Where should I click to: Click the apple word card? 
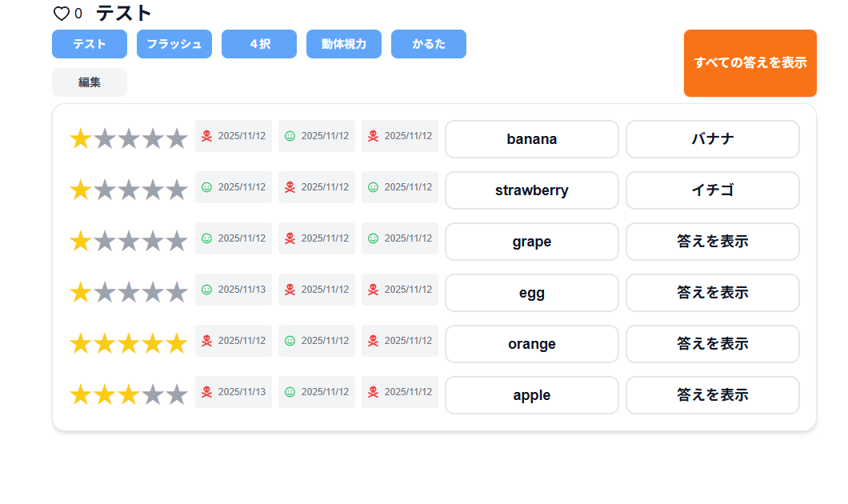coord(532,394)
